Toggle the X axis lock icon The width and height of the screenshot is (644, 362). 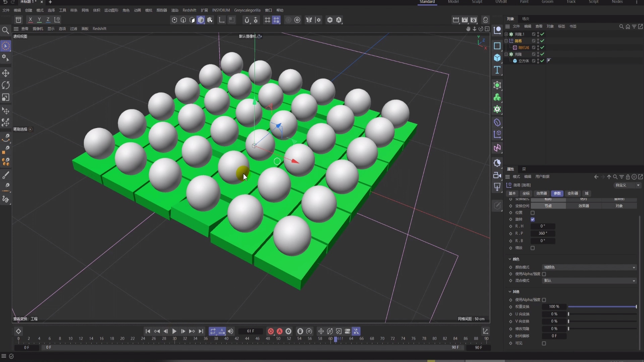pyautogui.click(x=30, y=19)
